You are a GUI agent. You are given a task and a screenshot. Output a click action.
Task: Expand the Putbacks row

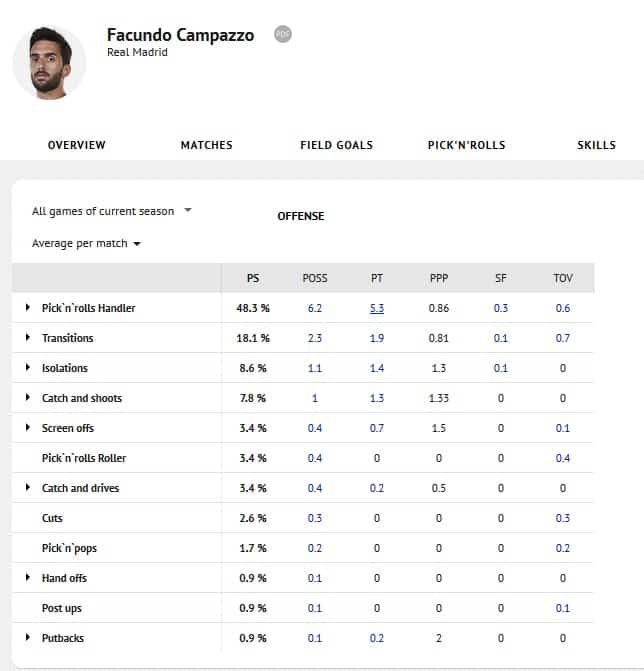pyautogui.click(x=28, y=637)
